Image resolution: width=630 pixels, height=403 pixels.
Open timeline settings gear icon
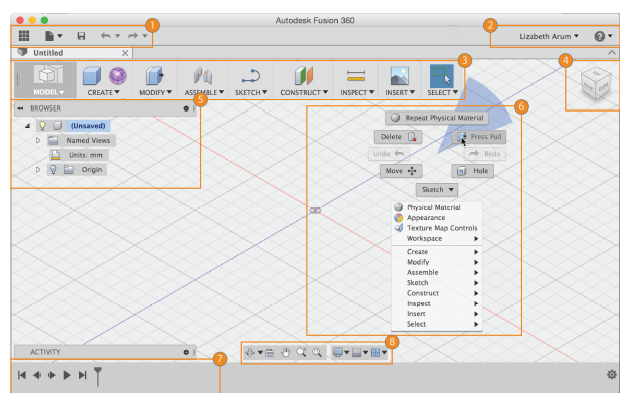pyautogui.click(x=612, y=375)
